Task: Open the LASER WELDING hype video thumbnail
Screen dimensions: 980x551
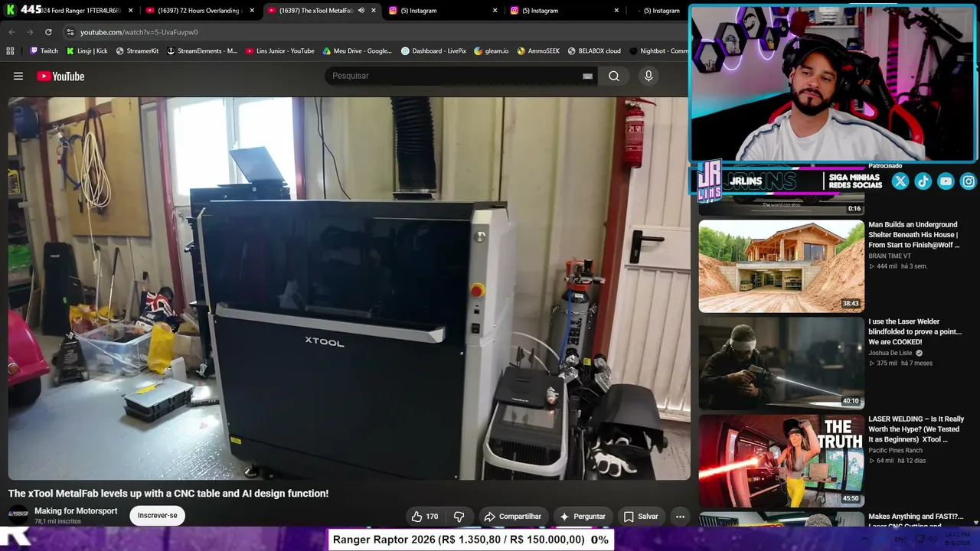Action: (781, 460)
